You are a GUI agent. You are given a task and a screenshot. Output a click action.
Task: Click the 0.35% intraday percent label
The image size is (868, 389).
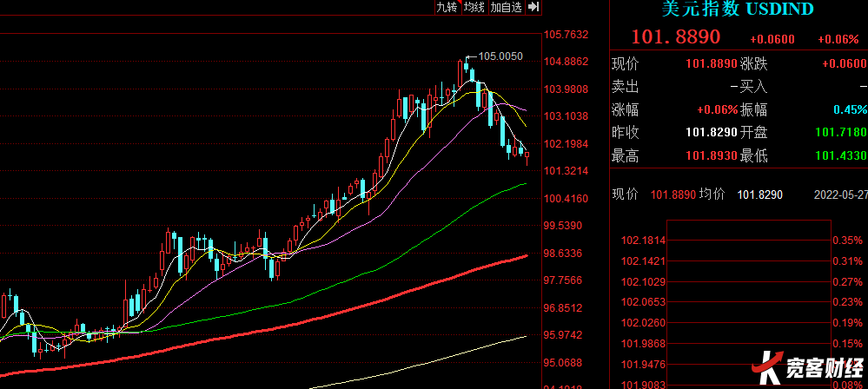[x=847, y=241]
